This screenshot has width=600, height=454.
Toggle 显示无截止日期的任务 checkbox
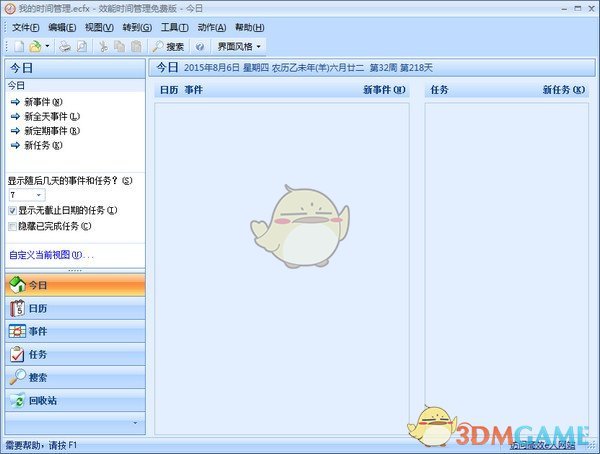point(12,211)
